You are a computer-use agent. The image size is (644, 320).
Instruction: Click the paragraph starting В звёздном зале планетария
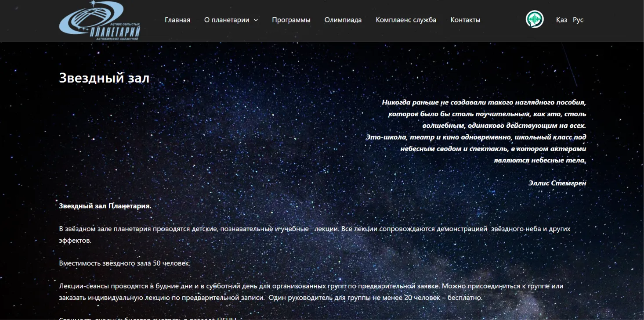(315, 234)
